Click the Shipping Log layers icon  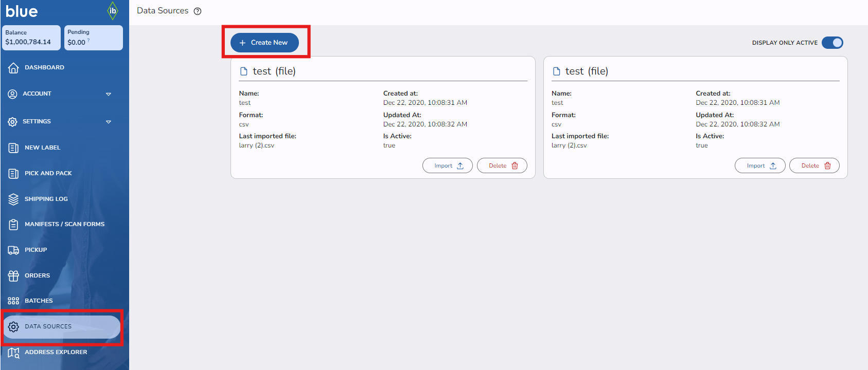pyautogui.click(x=13, y=199)
